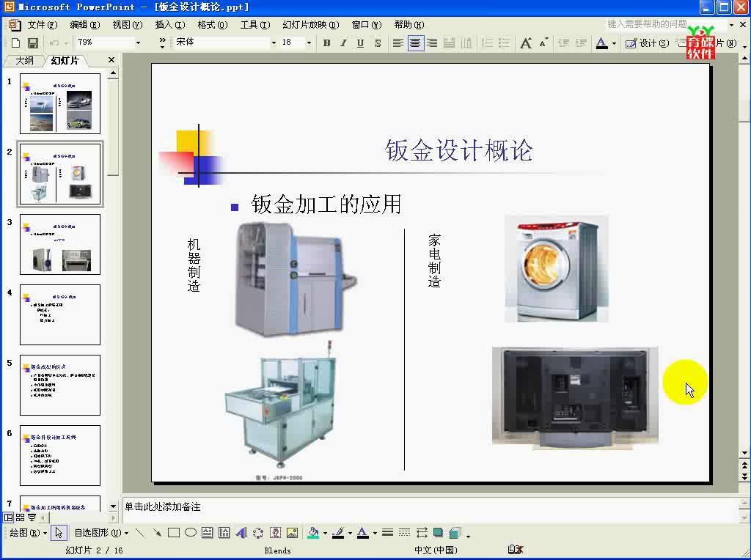
Task: Switch to the 大纲 outline tab
Action: pyautogui.click(x=24, y=60)
